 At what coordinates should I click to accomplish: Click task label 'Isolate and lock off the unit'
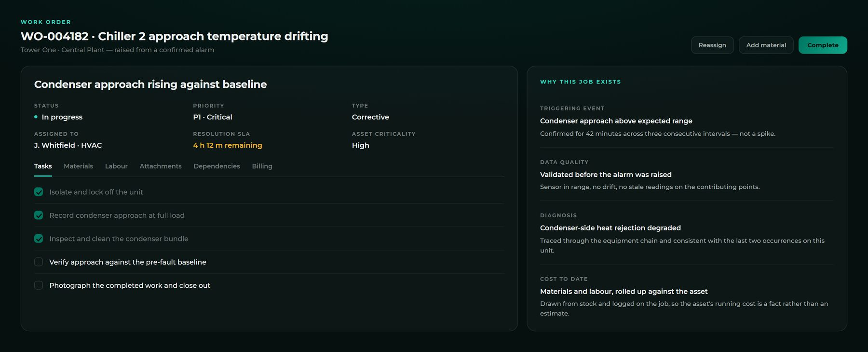click(x=96, y=192)
